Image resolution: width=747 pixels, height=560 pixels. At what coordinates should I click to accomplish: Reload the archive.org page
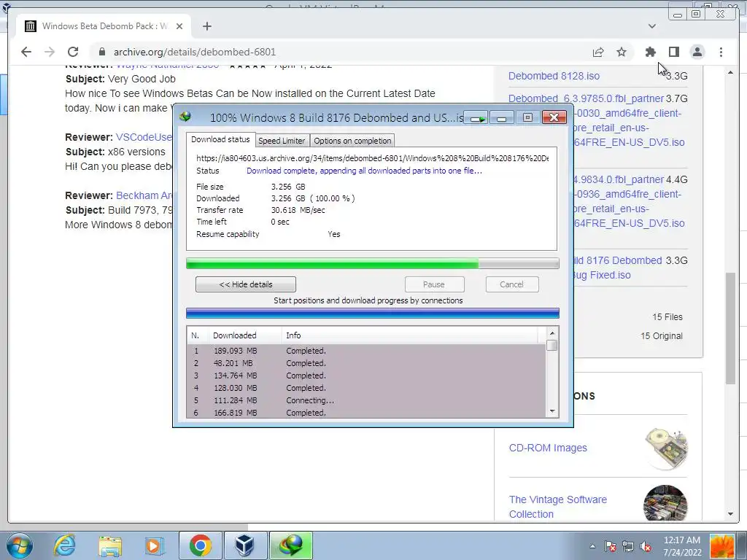(73, 52)
